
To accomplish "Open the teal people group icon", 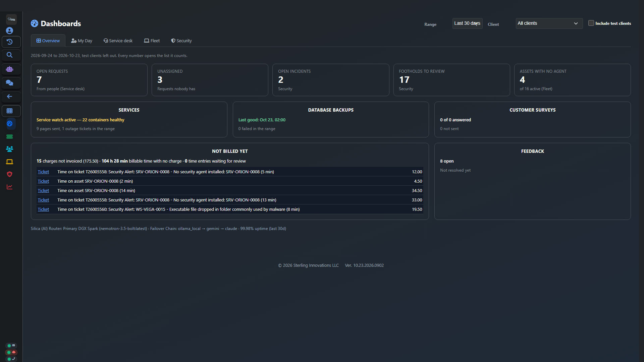I will point(10,149).
